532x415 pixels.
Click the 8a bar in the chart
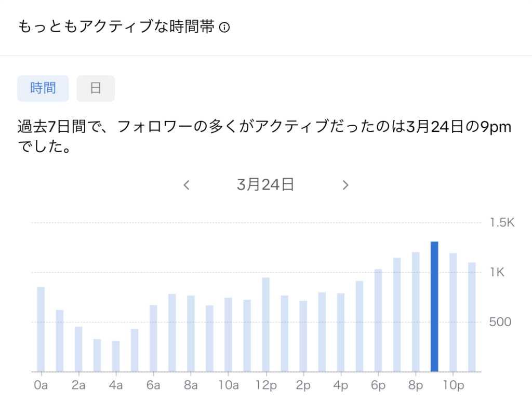[x=191, y=333]
